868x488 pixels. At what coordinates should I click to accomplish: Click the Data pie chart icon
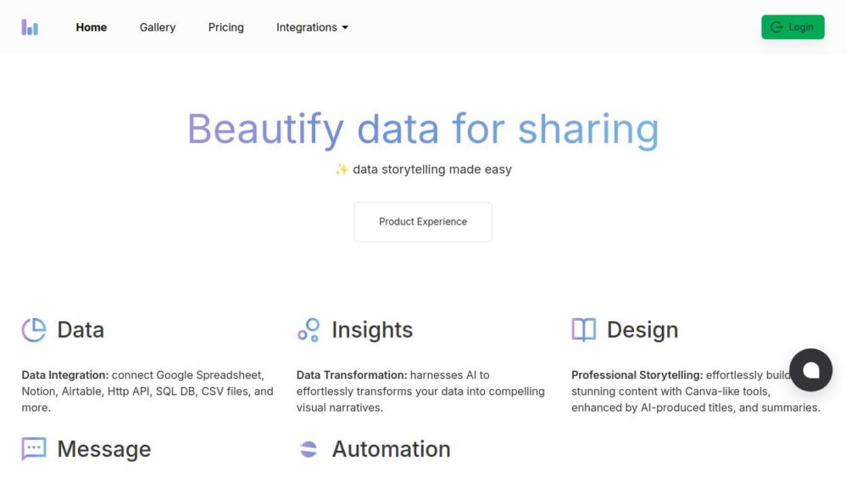click(x=34, y=330)
